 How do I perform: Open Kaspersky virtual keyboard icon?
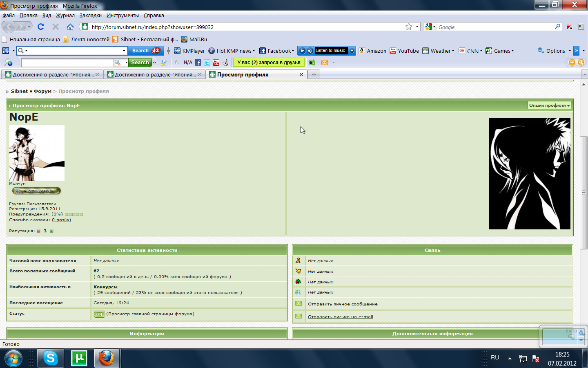point(581,27)
